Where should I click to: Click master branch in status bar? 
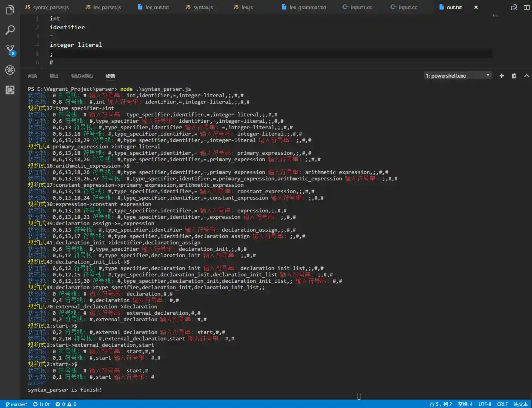pyautogui.click(x=16, y=404)
